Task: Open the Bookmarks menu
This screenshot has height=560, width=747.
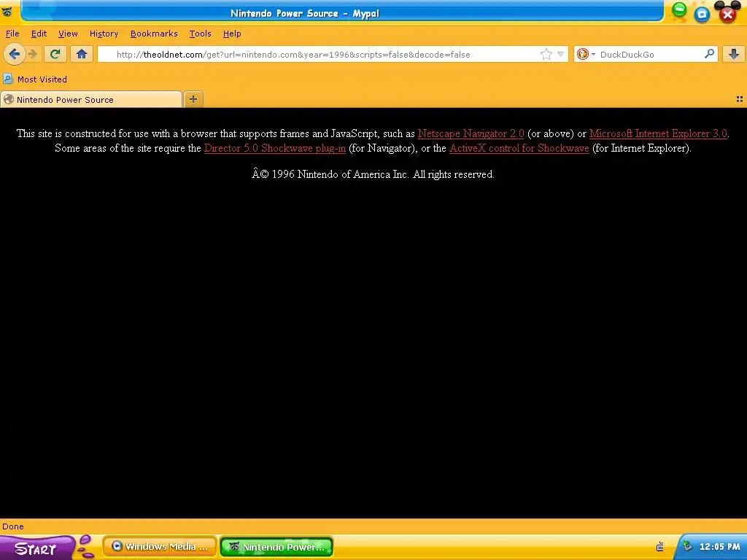Action: point(154,34)
